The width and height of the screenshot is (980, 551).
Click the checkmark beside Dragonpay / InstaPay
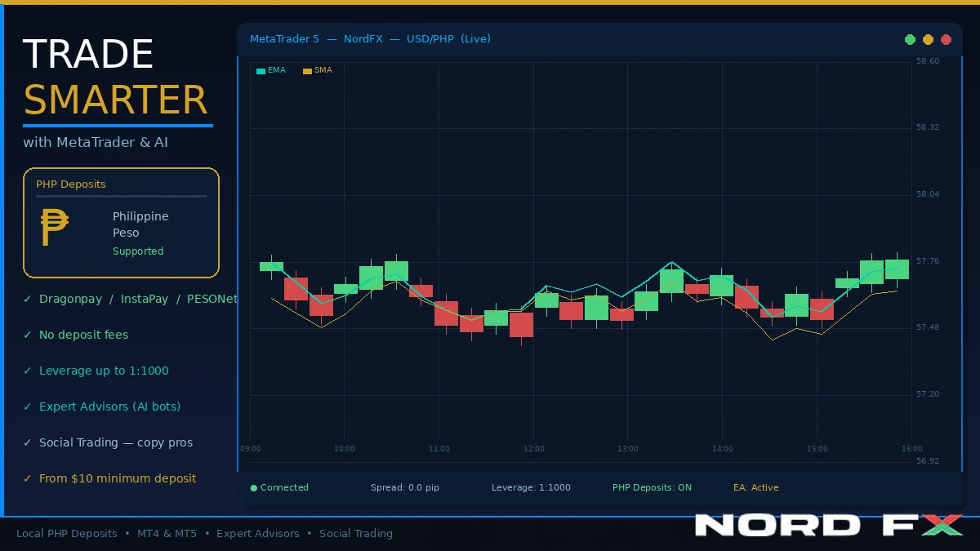[x=28, y=300]
